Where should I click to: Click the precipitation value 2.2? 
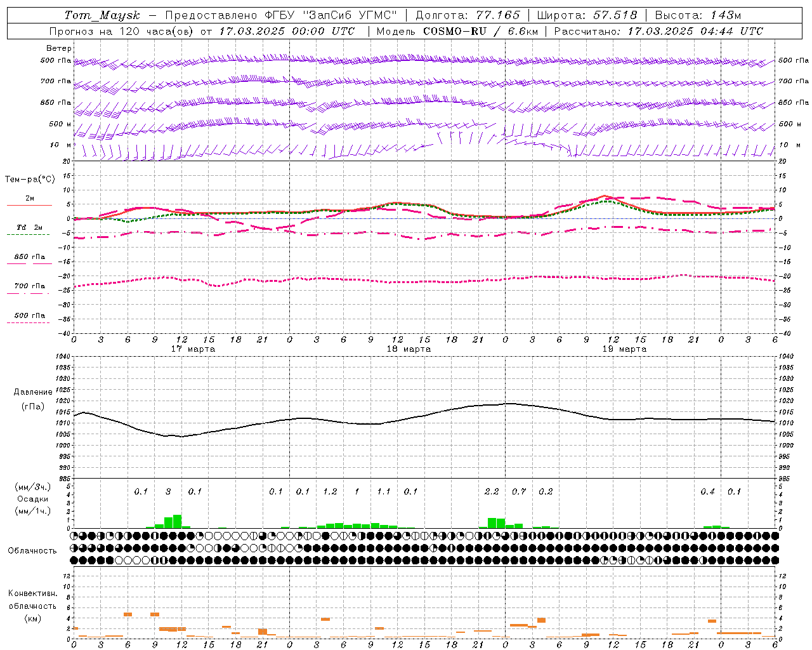[492, 491]
